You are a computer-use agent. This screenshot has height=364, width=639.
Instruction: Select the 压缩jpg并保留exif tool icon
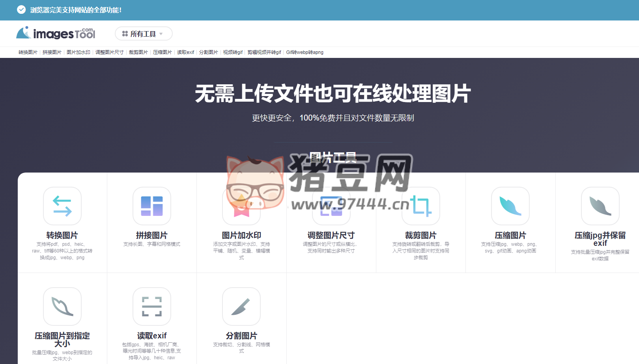click(x=600, y=206)
